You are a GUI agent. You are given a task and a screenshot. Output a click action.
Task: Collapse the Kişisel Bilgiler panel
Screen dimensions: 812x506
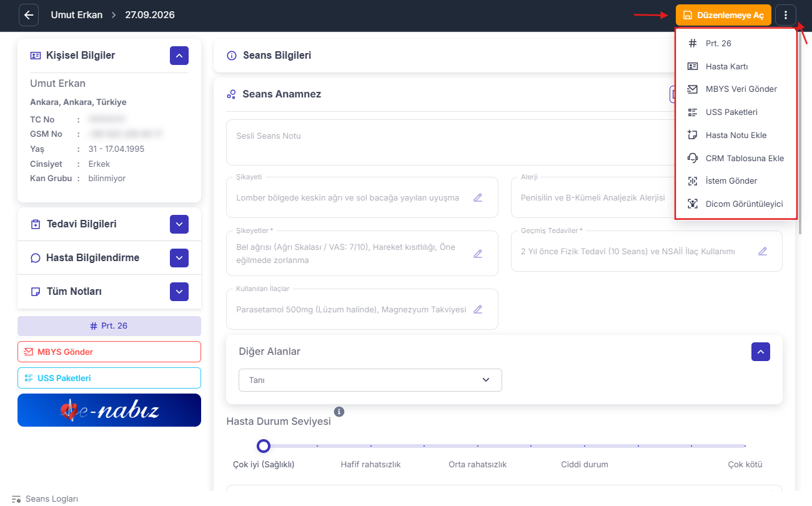(x=179, y=56)
